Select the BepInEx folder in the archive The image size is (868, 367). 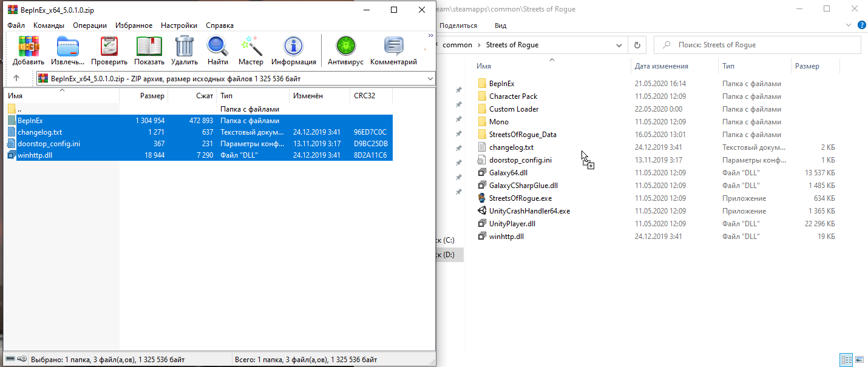tap(199, 121)
